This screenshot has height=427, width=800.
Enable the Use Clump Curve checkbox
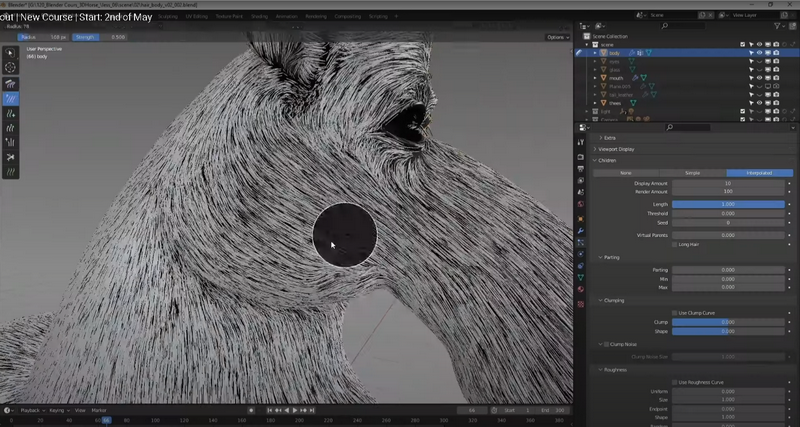pos(675,313)
